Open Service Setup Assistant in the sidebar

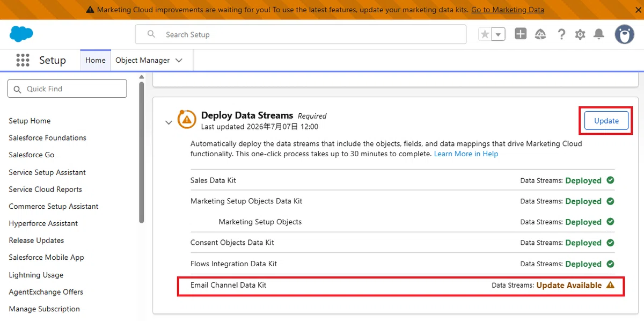point(47,172)
